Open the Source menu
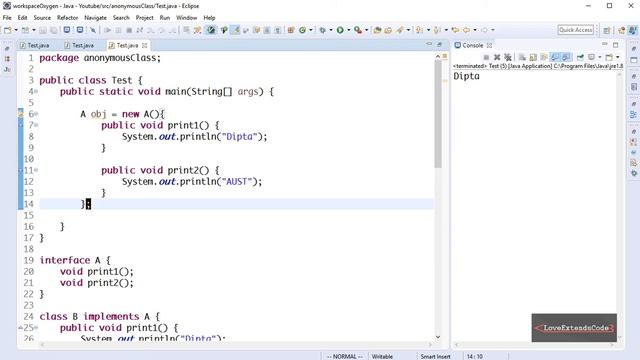This screenshot has height=360, width=640. click(42, 18)
